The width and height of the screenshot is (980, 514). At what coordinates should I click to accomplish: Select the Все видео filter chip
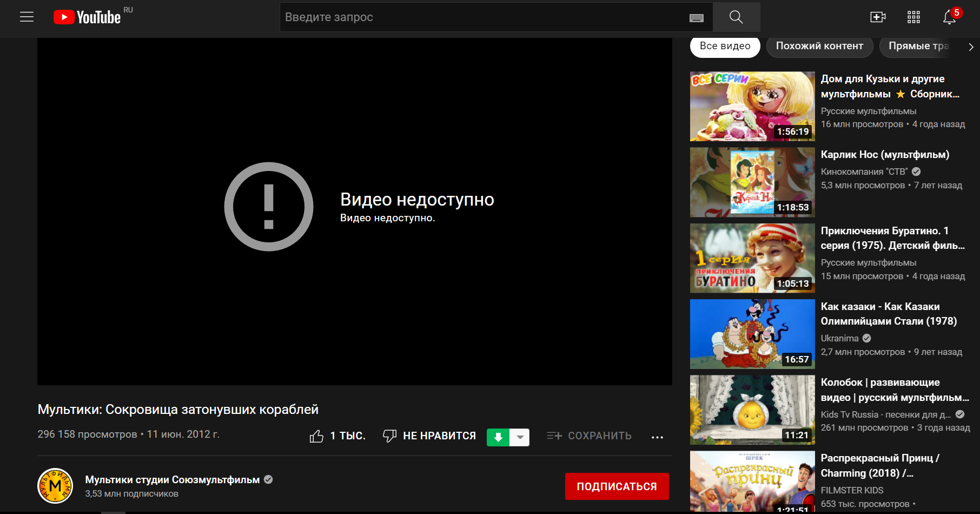click(725, 47)
